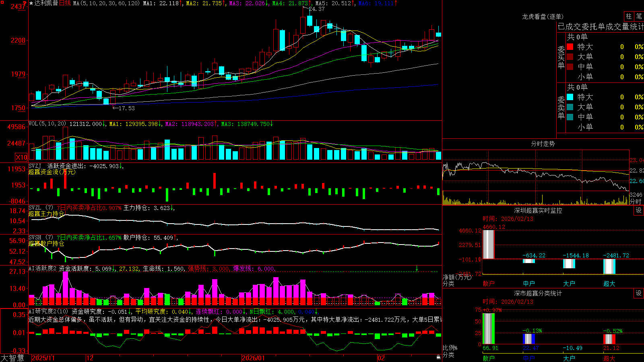Screen dimensions: 644x362
Task: Click the lock icon at bottom of chart
Action: point(439,357)
